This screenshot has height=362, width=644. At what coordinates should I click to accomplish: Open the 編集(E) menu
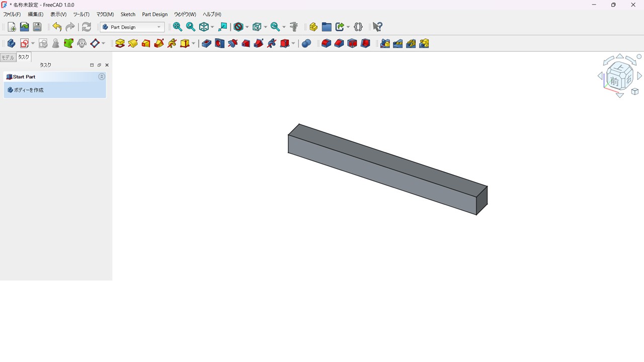[35, 14]
